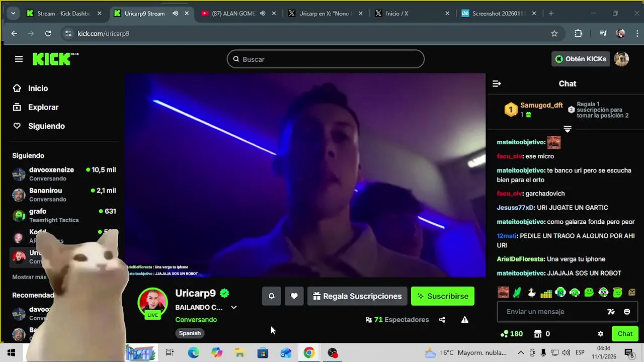Open davooxeneize followed channel
The width and height of the screenshot is (644, 362).
[x=64, y=174]
